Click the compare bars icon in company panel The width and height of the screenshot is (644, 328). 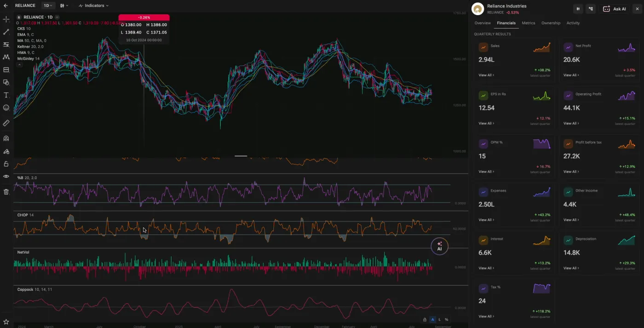tap(578, 9)
